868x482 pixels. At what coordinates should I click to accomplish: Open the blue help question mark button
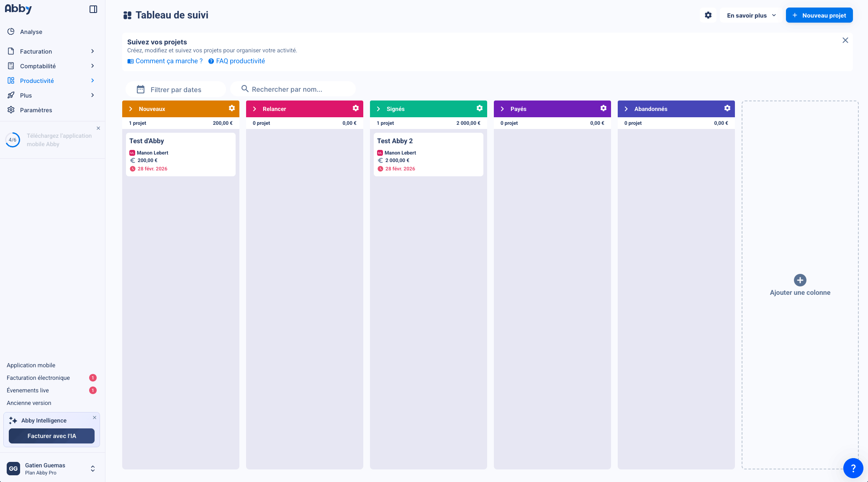click(x=853, y=468)
